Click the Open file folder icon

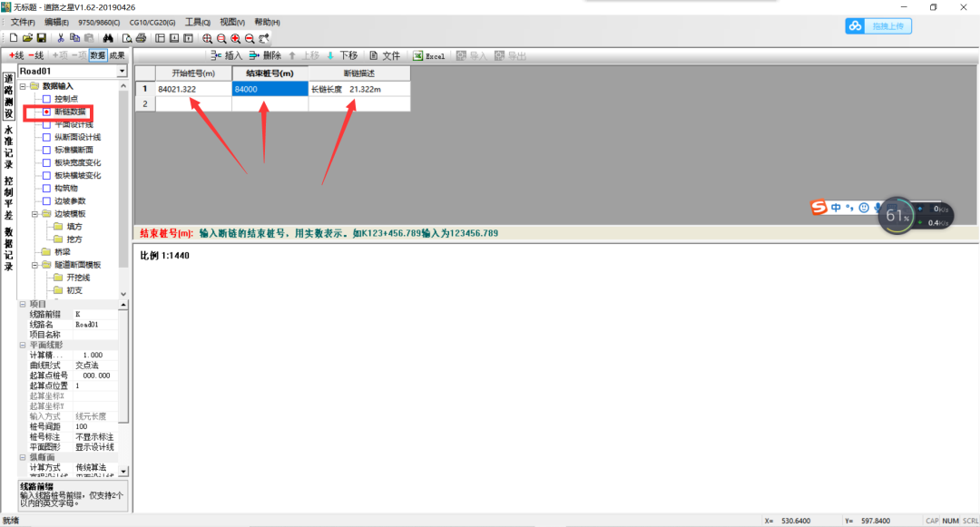click(27, 39)
